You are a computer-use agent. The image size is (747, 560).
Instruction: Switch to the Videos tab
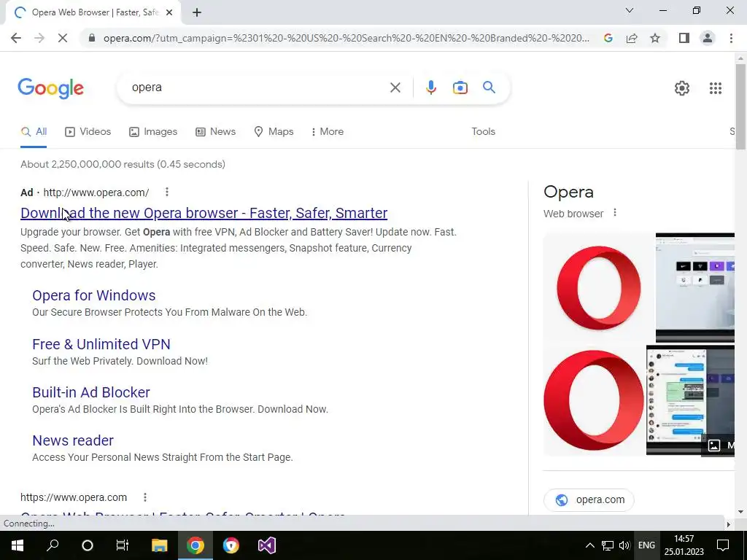88,132
